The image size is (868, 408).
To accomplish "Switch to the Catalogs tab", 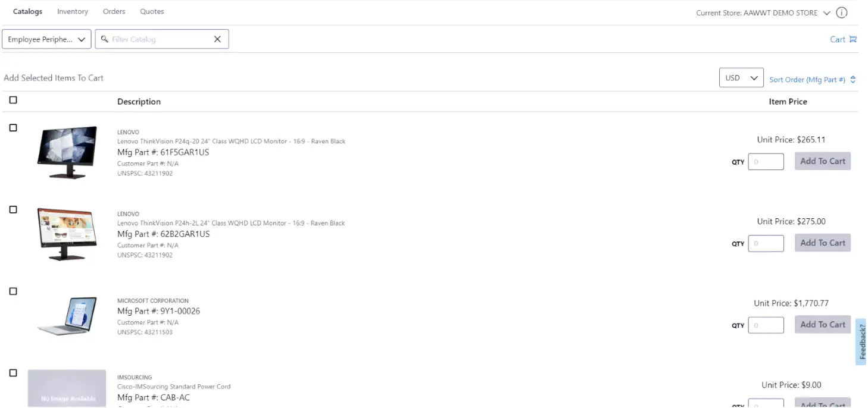I will [x=27, y=11].
